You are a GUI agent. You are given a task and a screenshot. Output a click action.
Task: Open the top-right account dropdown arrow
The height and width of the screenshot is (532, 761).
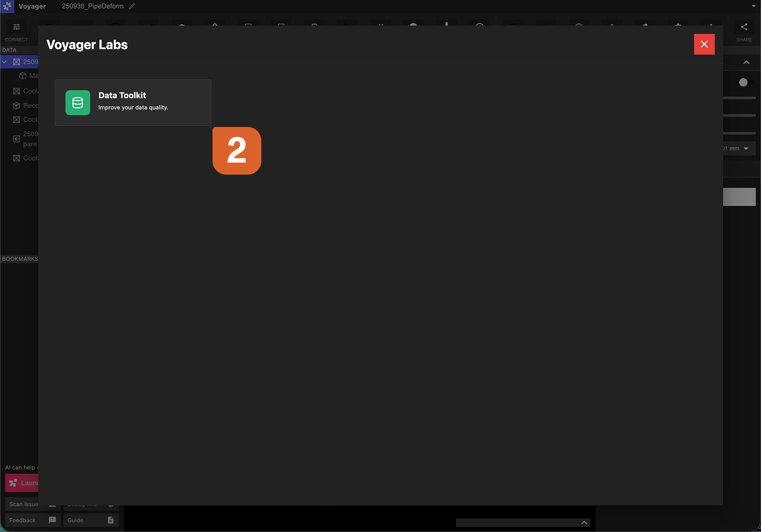tap(754, 6)
